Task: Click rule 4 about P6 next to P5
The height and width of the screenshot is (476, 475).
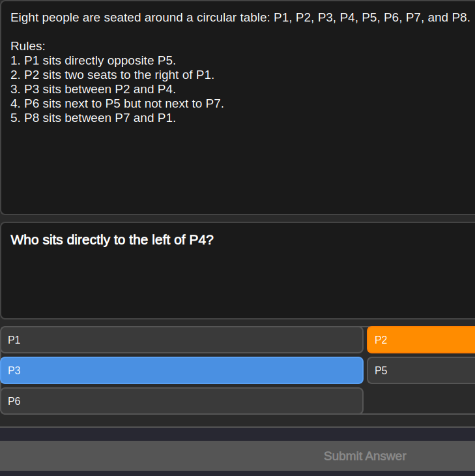Action: (x=117, y=104)
